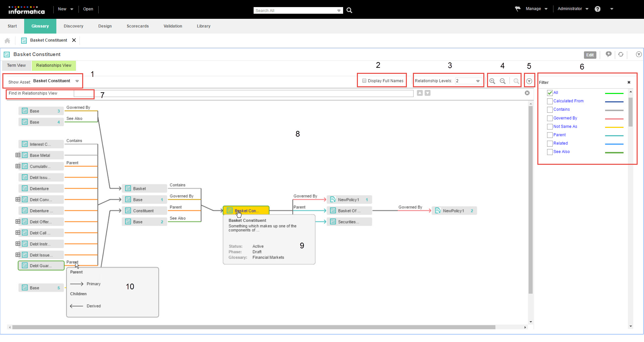Open the notifications flag icon

(x=518, y=9)
